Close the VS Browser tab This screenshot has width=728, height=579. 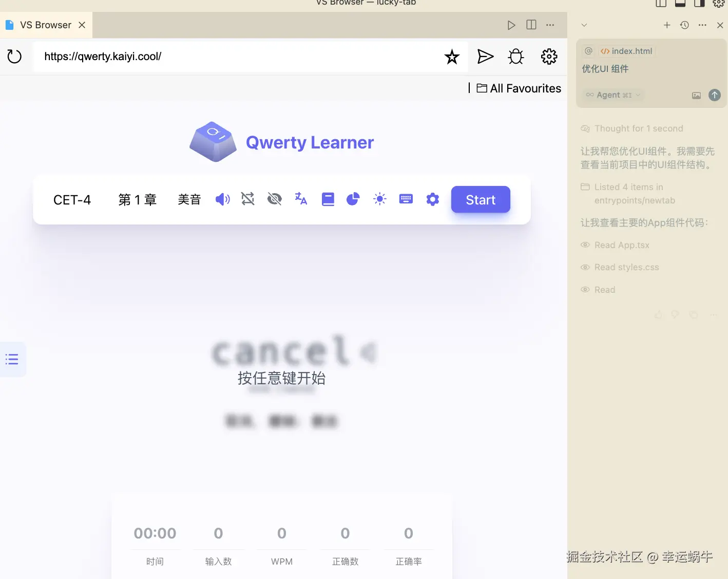82,25
